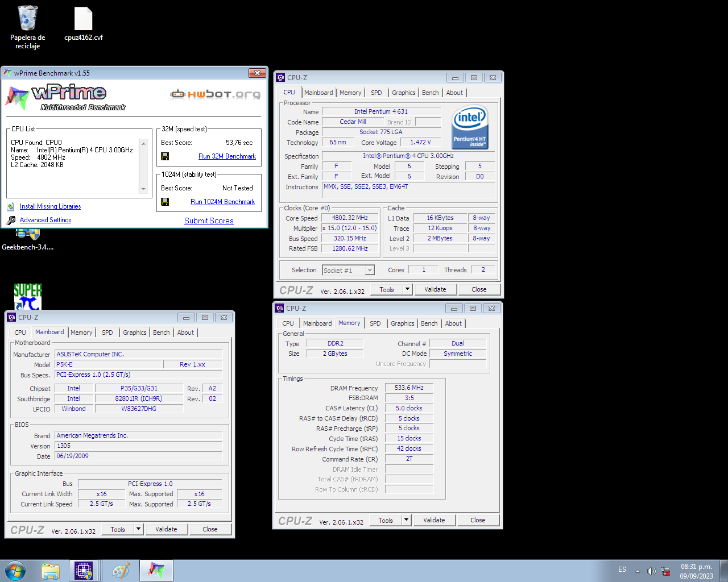Switch to the Mainboard tab in the CPU window
The image size is (728, 582).
(318, 93)
